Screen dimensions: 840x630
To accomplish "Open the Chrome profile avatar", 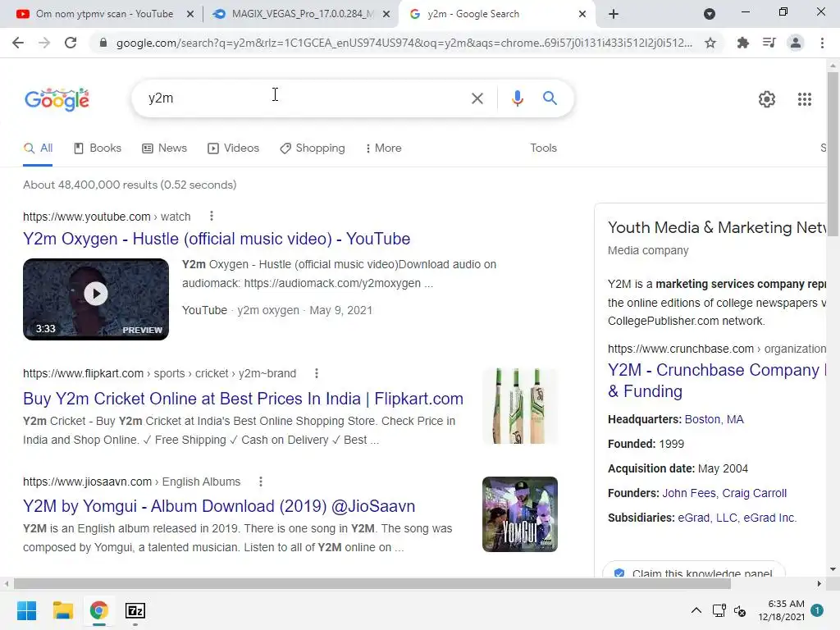I will 796,43.
